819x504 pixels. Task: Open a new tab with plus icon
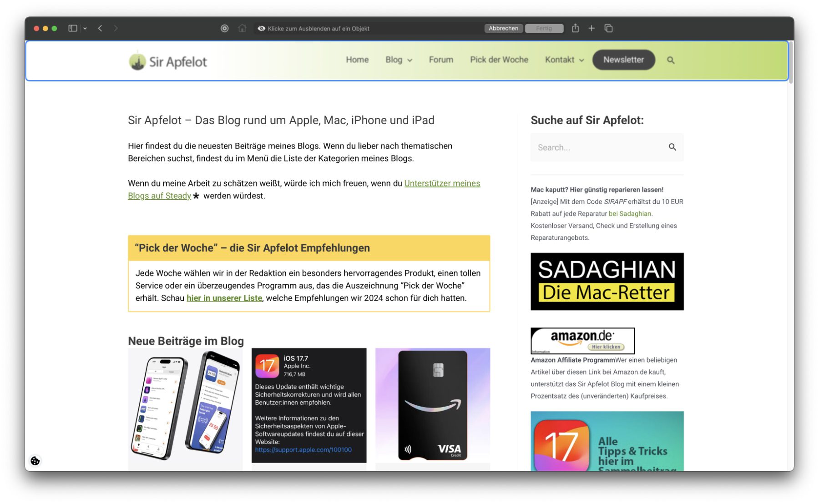point(591,28)
